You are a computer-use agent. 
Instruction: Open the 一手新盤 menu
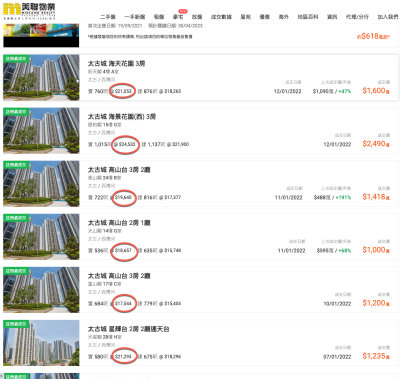pyautogui.click(x=135, y=17)
